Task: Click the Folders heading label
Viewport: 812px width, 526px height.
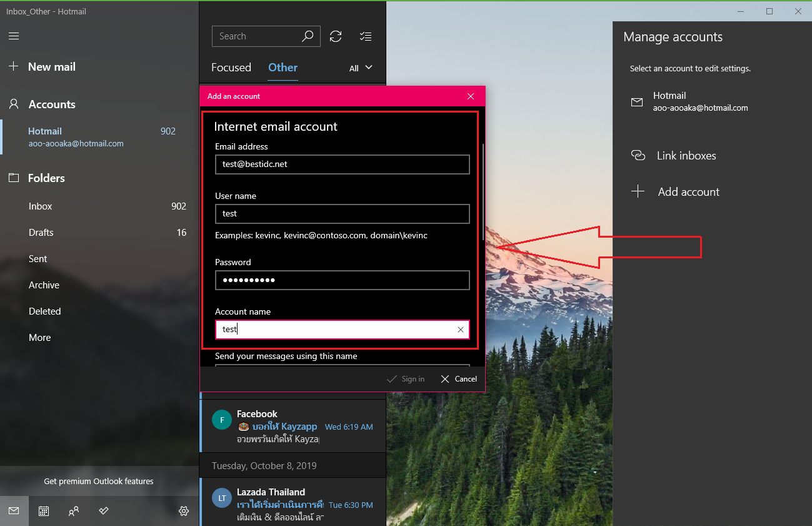Action: pyautogui.click(x=46, y=178)
